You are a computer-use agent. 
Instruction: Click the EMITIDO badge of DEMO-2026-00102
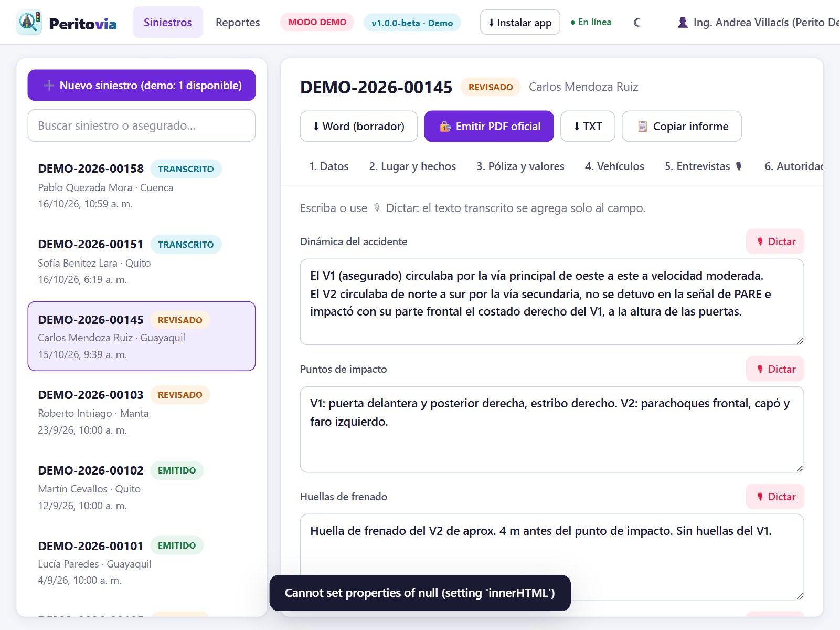click(177, 470)
